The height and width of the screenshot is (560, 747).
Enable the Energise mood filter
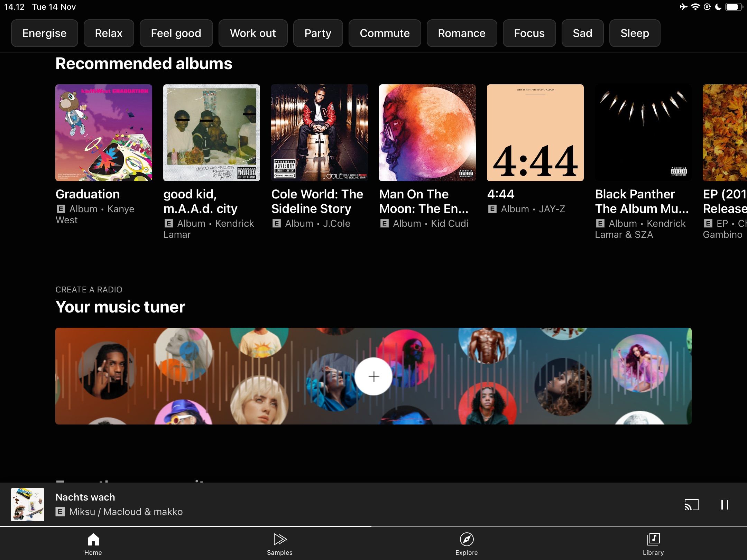(44, 33)
